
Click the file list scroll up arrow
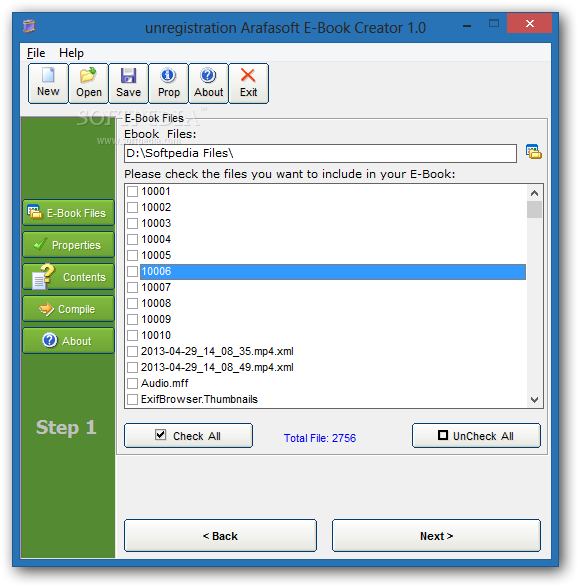pyautogui.click(x=534, y=193)
